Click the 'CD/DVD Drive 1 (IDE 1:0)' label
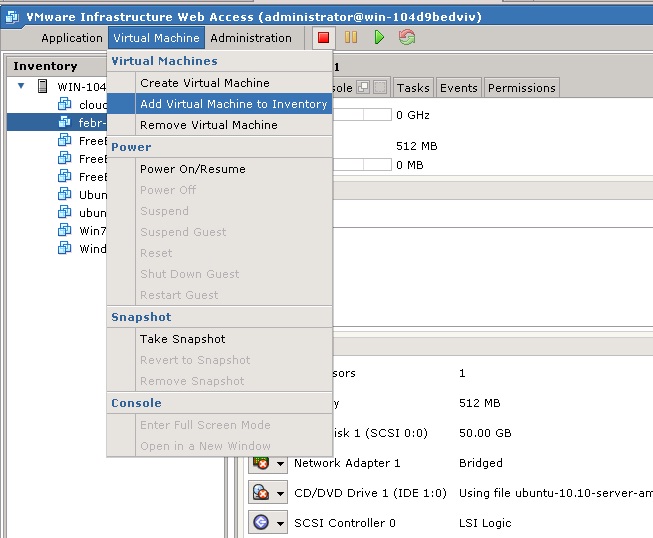Screen dimensions: 653x538 pyautogui.click(x=370, y=493)
